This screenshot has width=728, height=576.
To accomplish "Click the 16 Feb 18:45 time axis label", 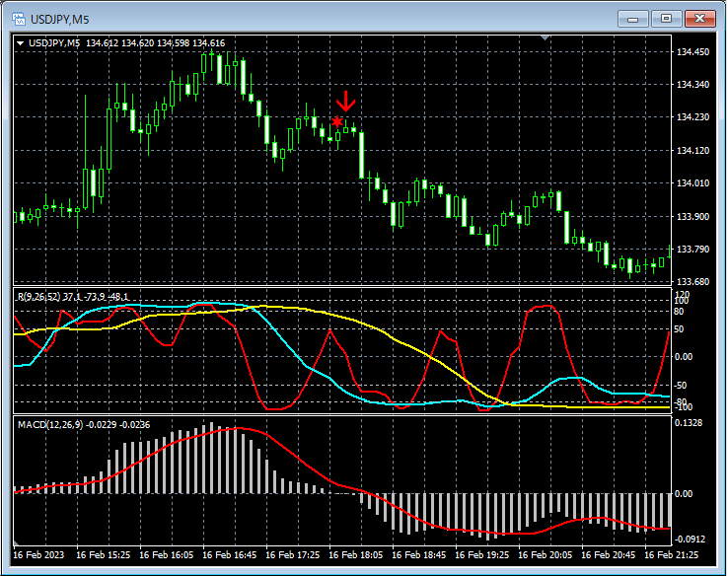I will (419, 555).
